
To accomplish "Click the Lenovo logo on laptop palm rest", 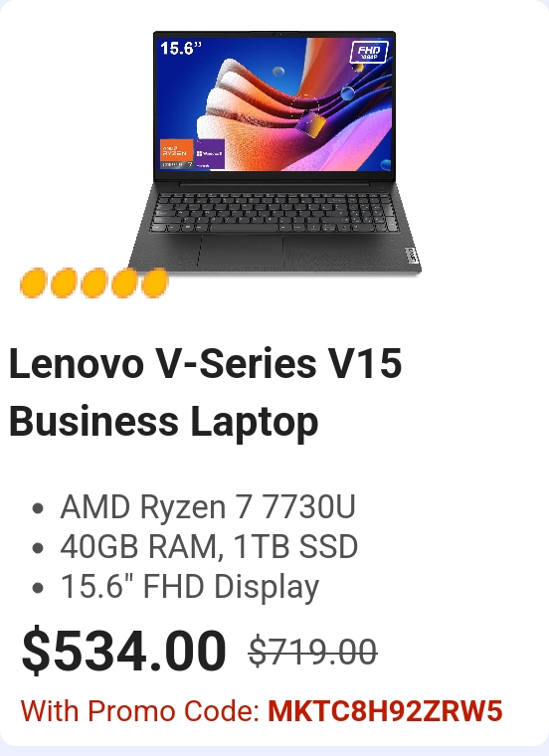I will (x=411, y=256).
